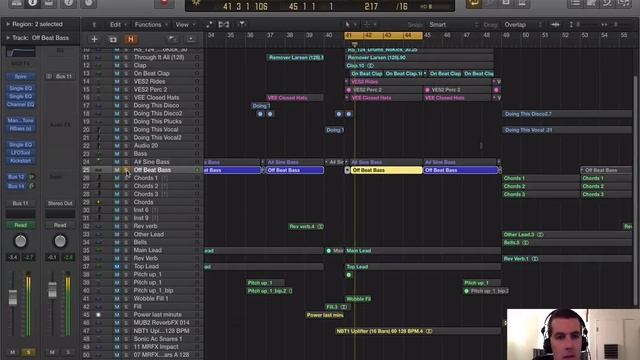Expand the Track Off Beat Bass disclosure triangle

pyautogui.click(x=8, y=38)
